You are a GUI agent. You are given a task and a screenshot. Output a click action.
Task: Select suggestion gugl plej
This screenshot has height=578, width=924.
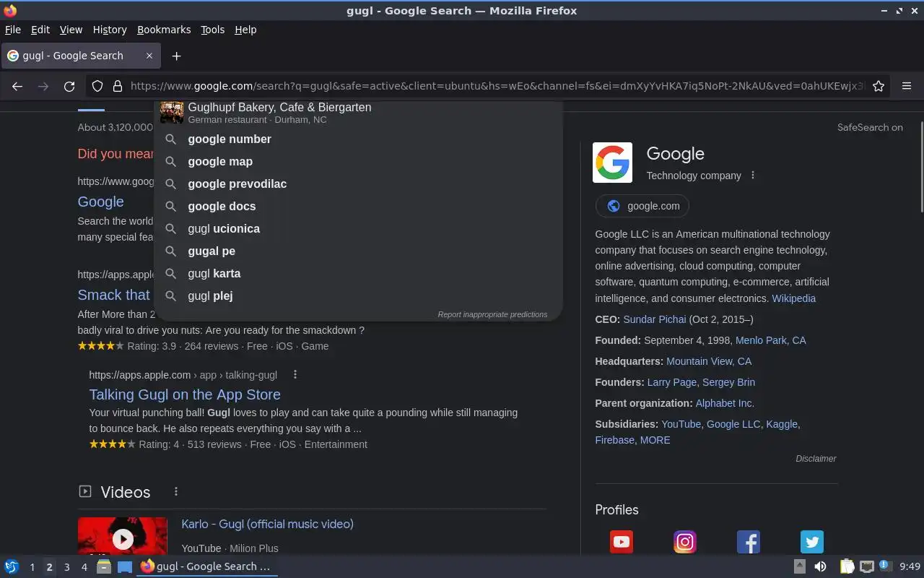coord(359,296)
